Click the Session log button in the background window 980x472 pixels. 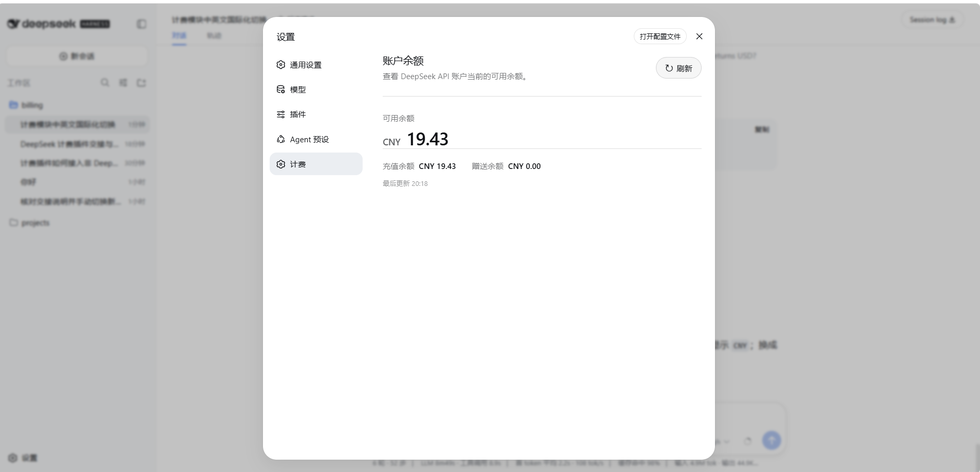coord(932,20)
